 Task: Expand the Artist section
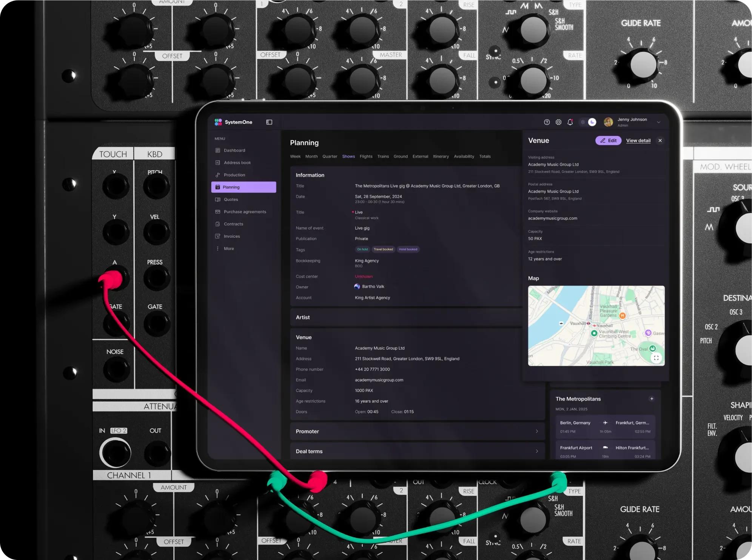coord(406,318)
